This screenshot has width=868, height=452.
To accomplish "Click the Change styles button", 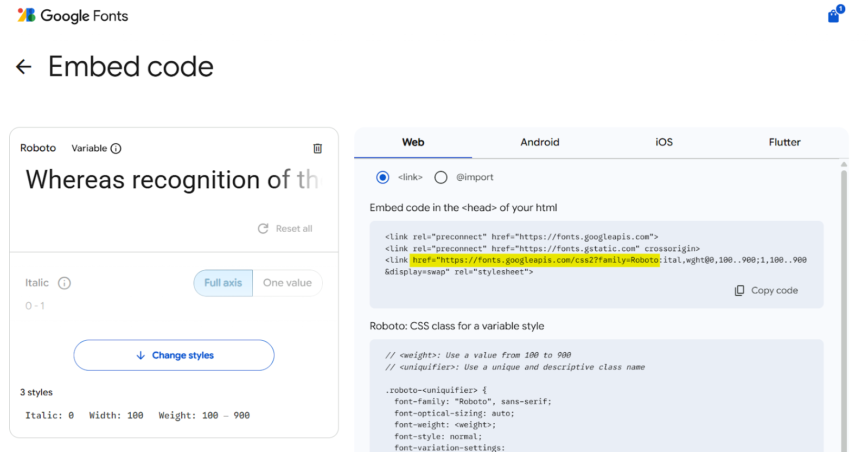I will pyautogui.click(x=174, y=355).
